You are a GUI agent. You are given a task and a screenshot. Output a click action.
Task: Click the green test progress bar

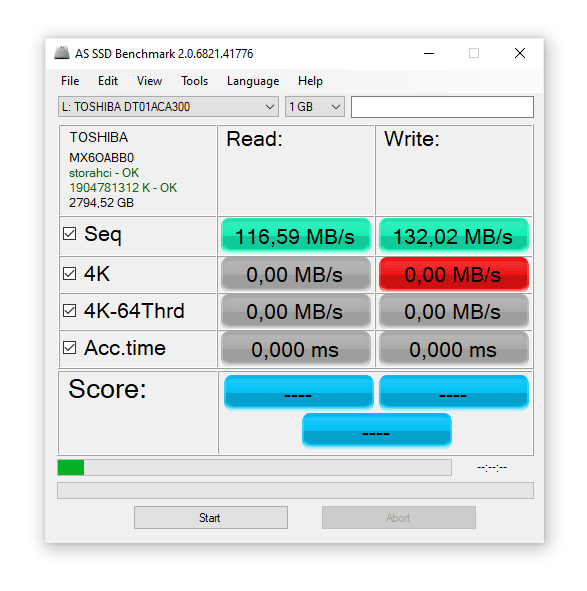(254, 467)
